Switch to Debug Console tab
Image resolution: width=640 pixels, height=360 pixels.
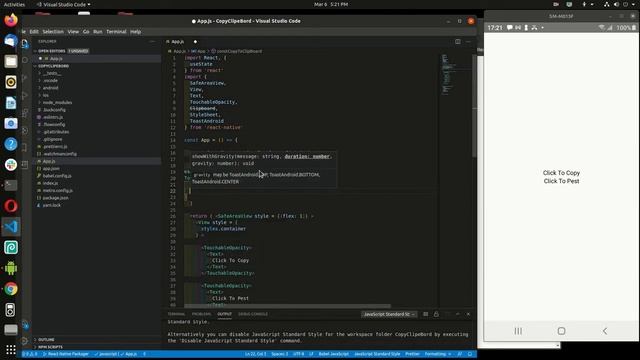pyautogui.click(x=253, y=314)
